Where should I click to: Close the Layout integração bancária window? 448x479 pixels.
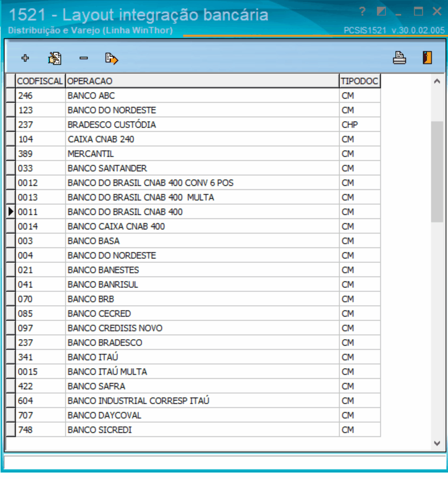pos(437,12)
